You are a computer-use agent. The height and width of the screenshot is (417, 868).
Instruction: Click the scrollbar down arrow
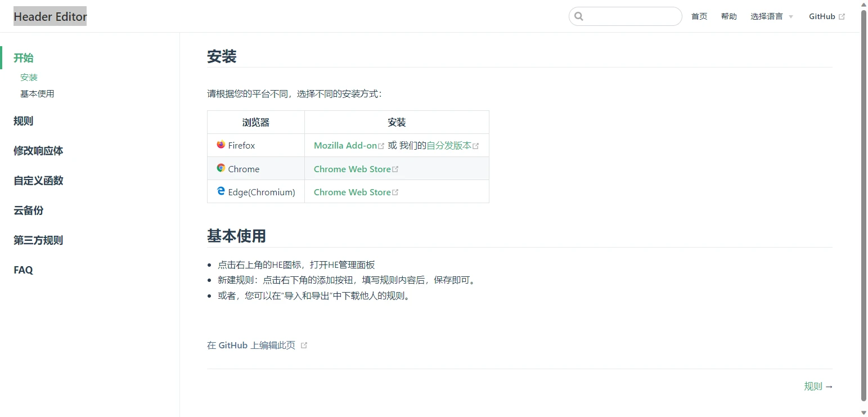coord(863,412)
